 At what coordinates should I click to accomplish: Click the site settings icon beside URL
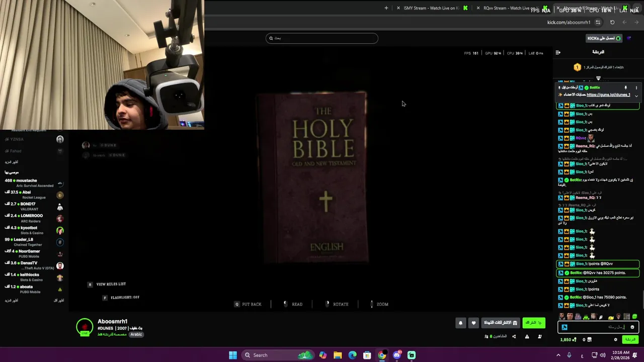598,22
